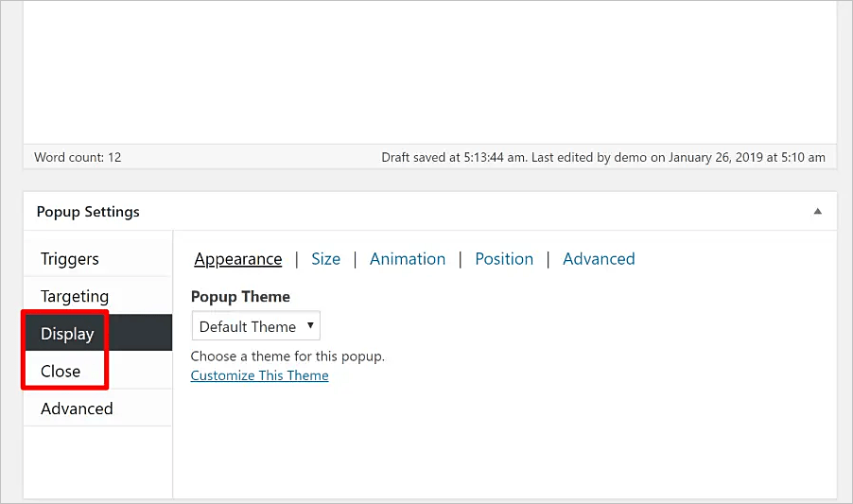
Task: Click Advanced in the Display sub-tab row
Action: point(599,259)
